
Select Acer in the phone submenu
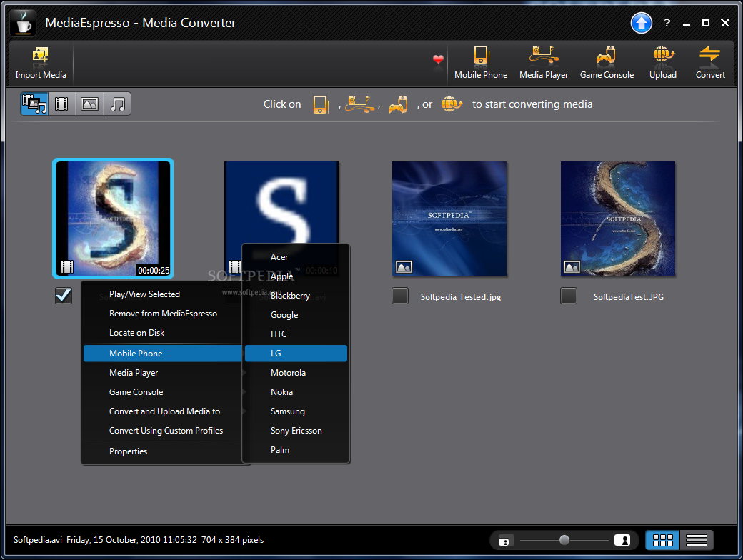click(x=296, y=256)
